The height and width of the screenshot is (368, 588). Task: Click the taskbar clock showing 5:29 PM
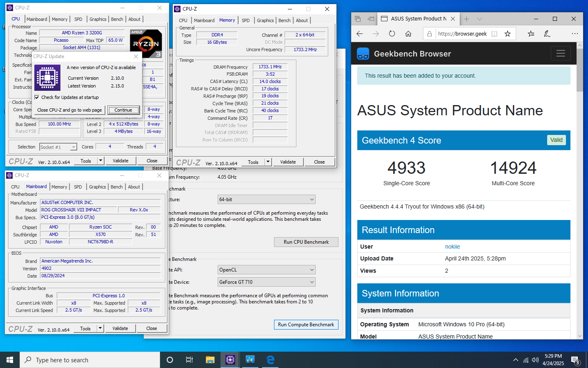point(553,360)
